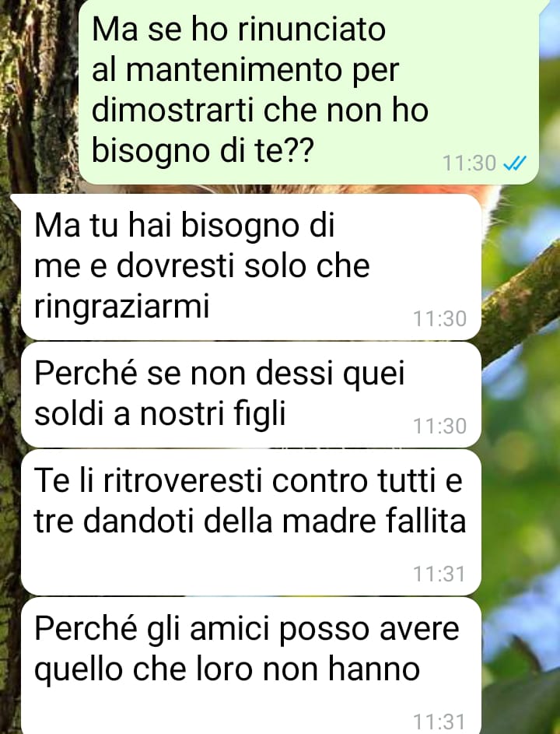
Task: Select the message 'Ma tu hai bisogno di me'
Action: 251,267
